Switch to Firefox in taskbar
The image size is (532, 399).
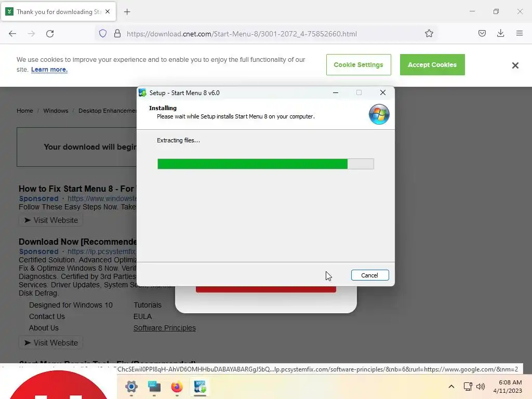click(x=177, y=387)
